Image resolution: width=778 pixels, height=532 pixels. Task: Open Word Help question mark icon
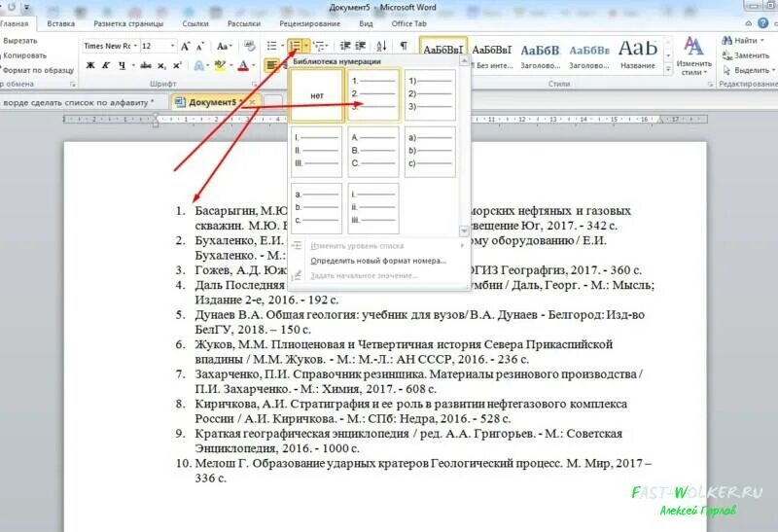(x=763, y=23)
